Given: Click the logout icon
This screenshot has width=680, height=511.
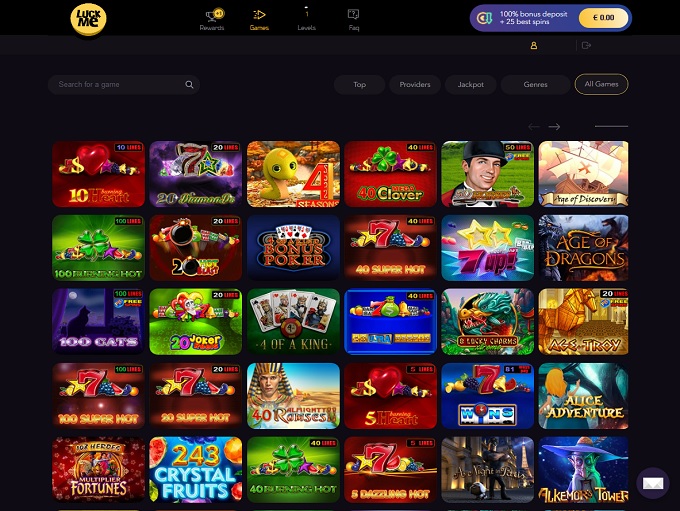Looking at the screenshot, I should click(x=586, y=45).
